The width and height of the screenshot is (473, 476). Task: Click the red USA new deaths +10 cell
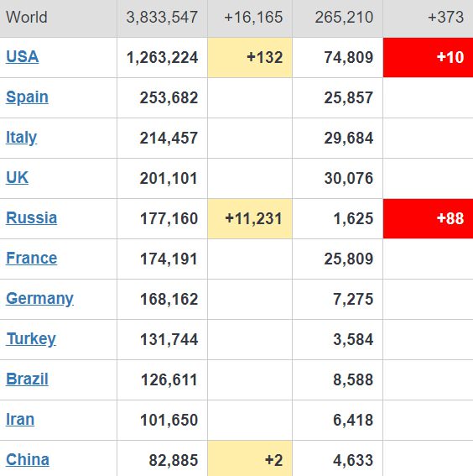[x=428, y=57]
